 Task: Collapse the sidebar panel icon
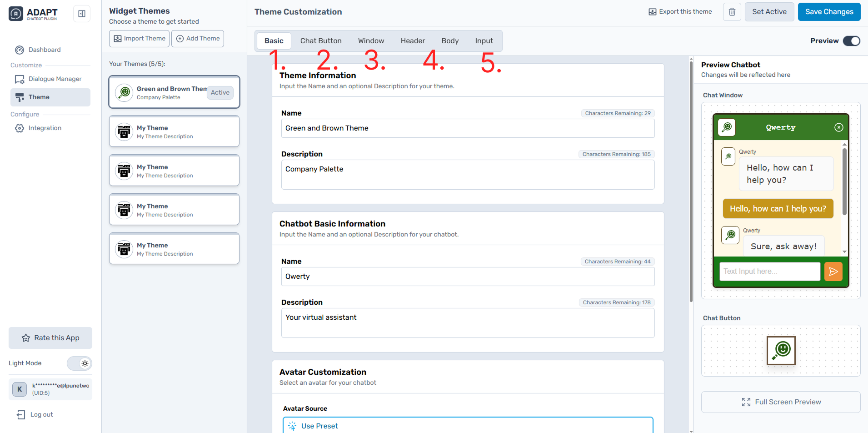82,14
